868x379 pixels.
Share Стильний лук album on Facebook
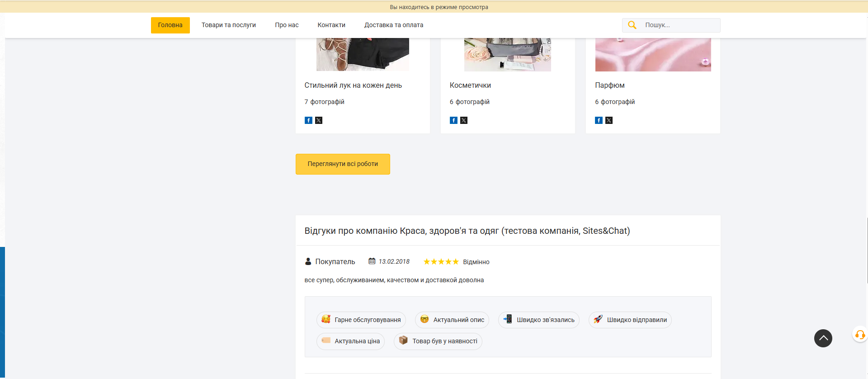point(308,120)
